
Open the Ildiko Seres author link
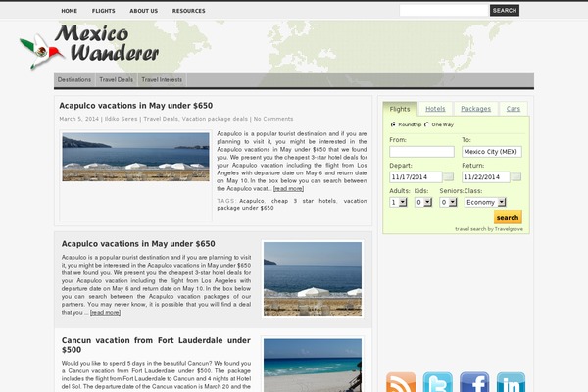click(x=122, y=119)
